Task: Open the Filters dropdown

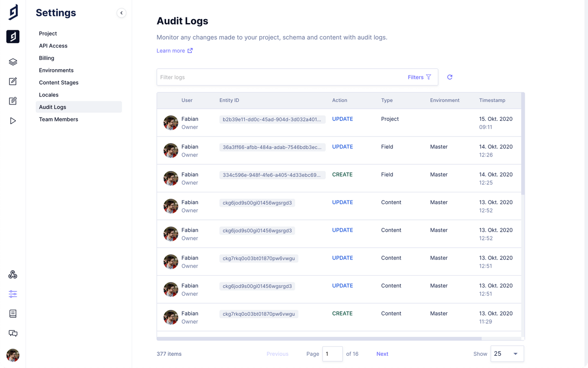Action: 419,77
